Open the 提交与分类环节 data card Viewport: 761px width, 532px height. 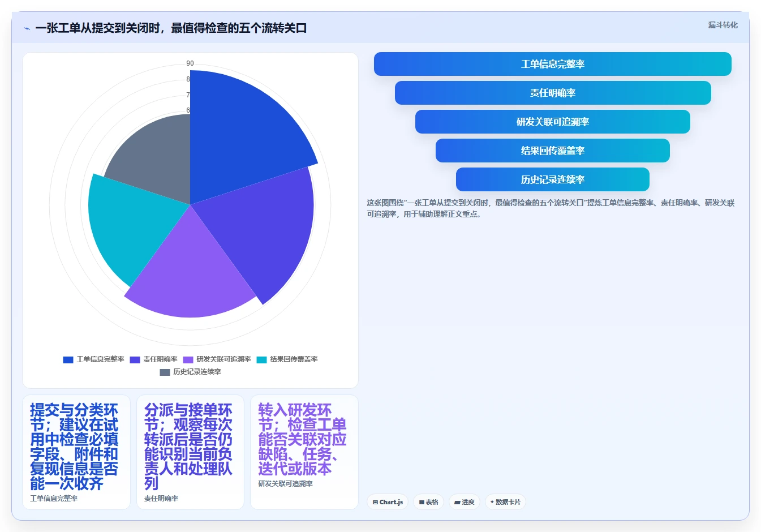pos(76,452)
